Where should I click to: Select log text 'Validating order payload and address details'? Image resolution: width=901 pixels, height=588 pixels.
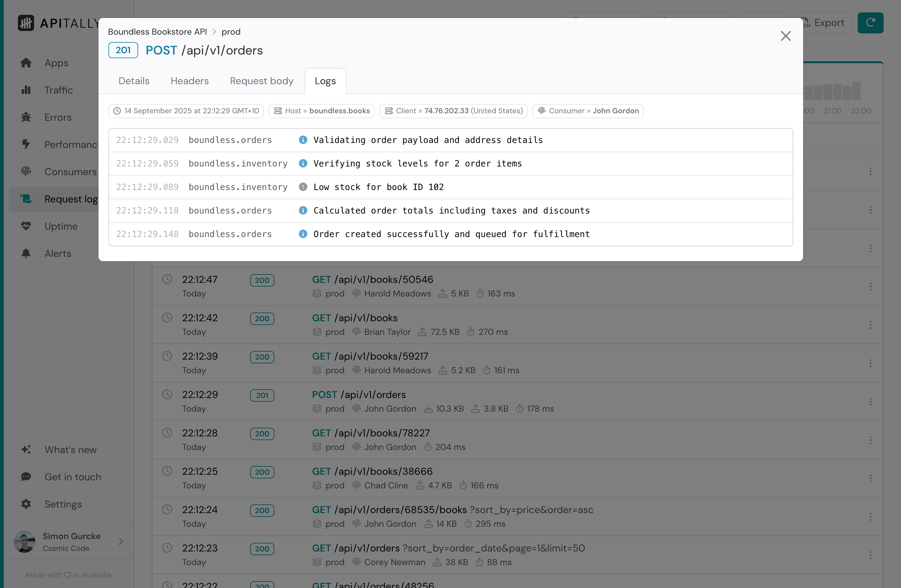428,140
